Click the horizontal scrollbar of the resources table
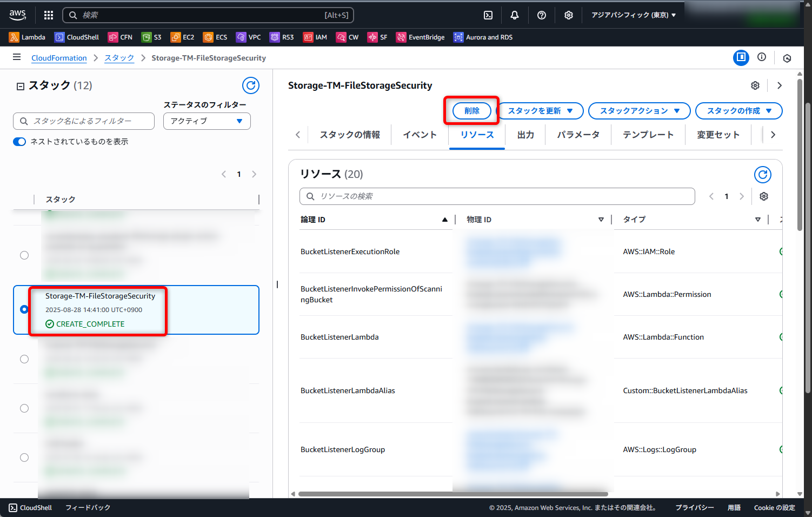Viewport: 812px width, 517px height. (x=453, y=494)
